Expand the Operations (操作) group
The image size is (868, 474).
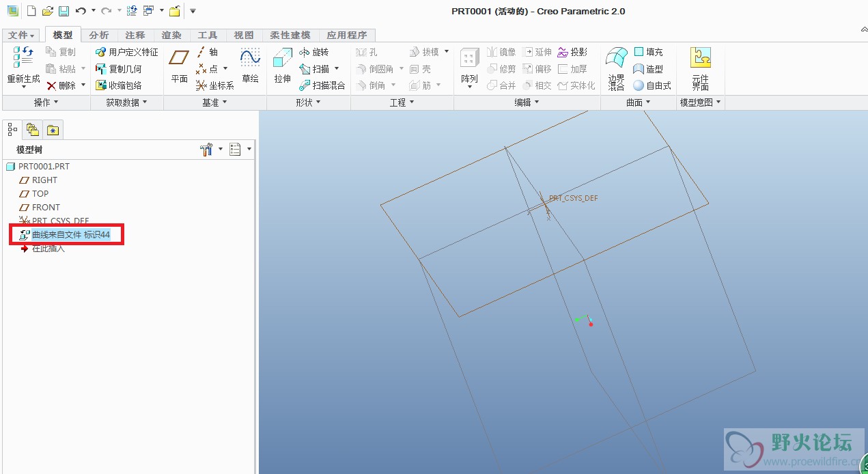46,102
